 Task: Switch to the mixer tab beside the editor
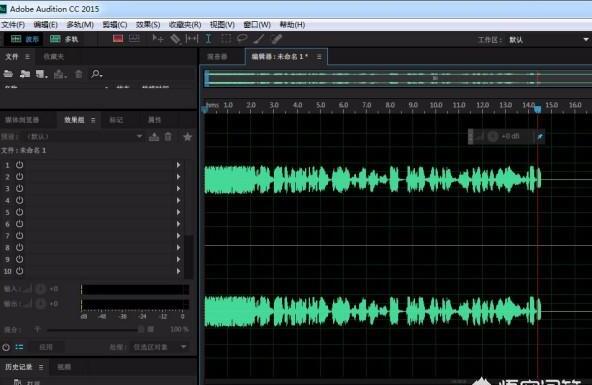pyautogui.click(x=217, y=57)
